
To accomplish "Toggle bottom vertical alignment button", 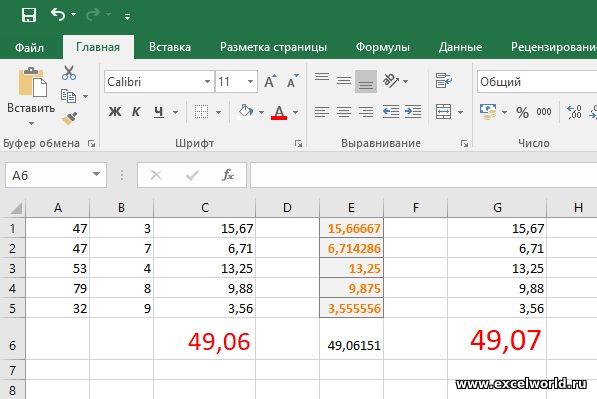I will point(366,81).
